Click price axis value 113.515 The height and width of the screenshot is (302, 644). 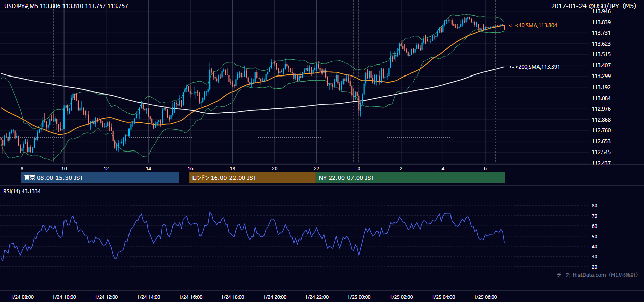[601, 54]
